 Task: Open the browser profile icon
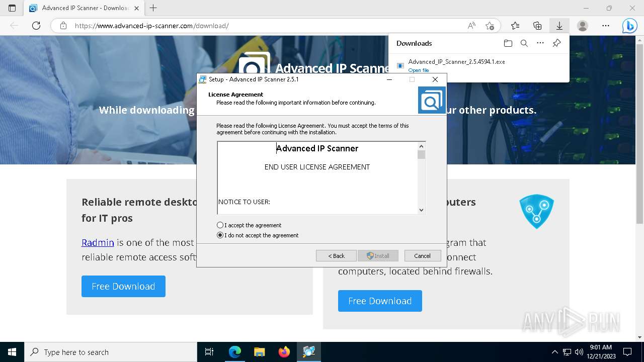point(583,26)
